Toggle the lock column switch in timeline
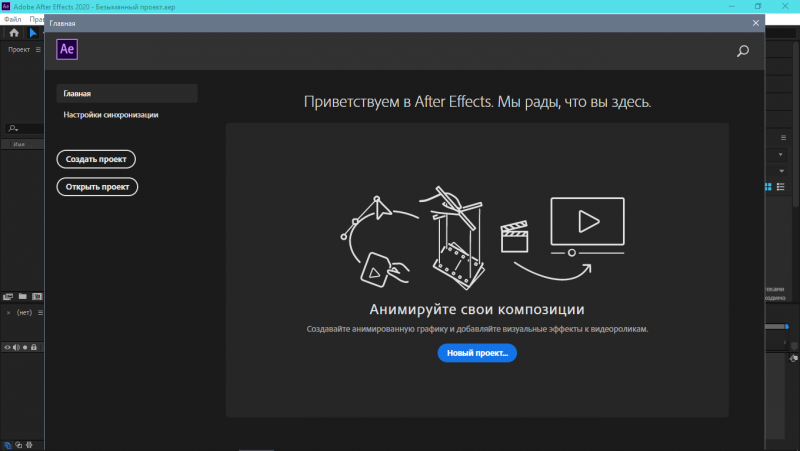Viewport: 800px width, 451px height. click(34, 347)
